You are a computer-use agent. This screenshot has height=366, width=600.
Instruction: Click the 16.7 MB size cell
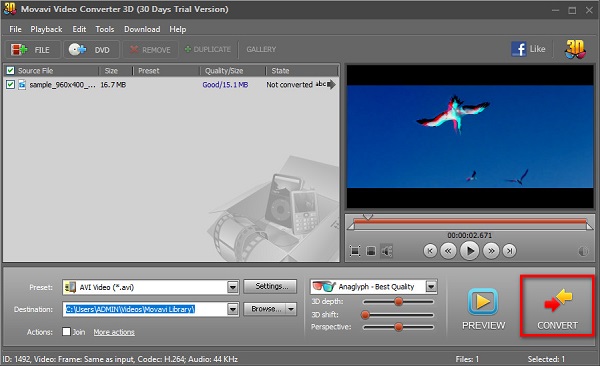click(x=113, y=85)
